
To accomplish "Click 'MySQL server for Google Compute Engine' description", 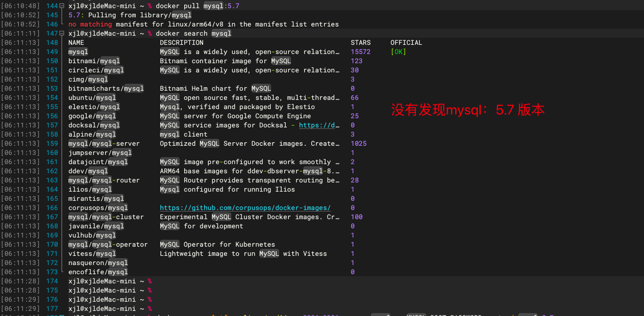I will [x=235, y=116].
